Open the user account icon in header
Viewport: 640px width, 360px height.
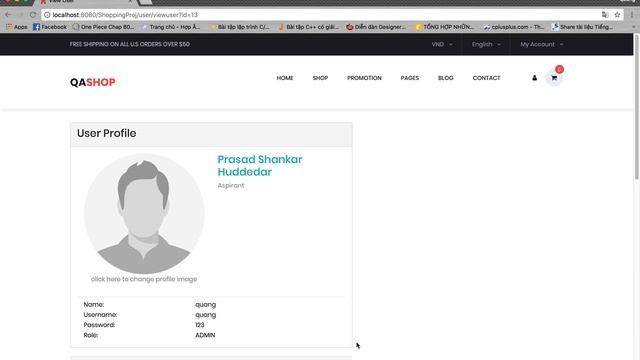click(x=534, y=78)
